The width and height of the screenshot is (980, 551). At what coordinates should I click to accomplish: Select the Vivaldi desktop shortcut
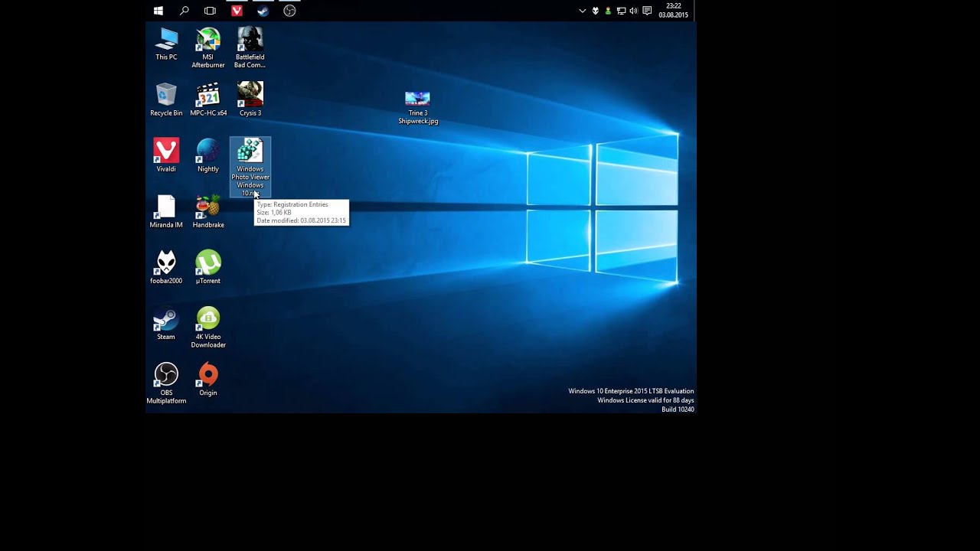pos(166,156)
